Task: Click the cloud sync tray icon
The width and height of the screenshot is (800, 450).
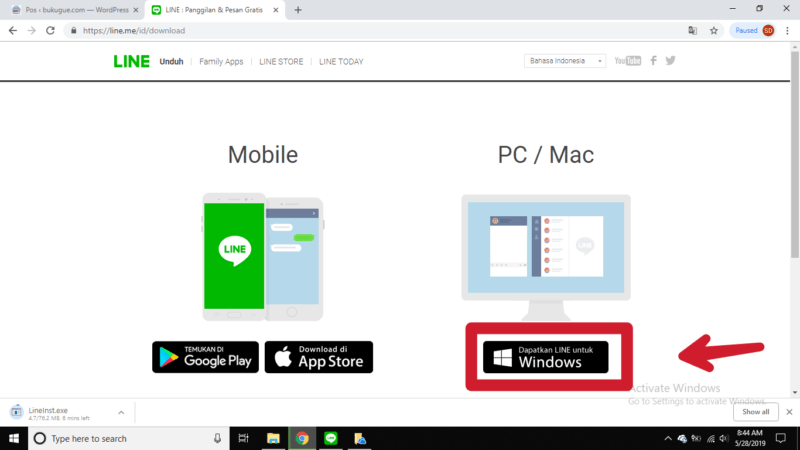Action: tap(682, 438)
